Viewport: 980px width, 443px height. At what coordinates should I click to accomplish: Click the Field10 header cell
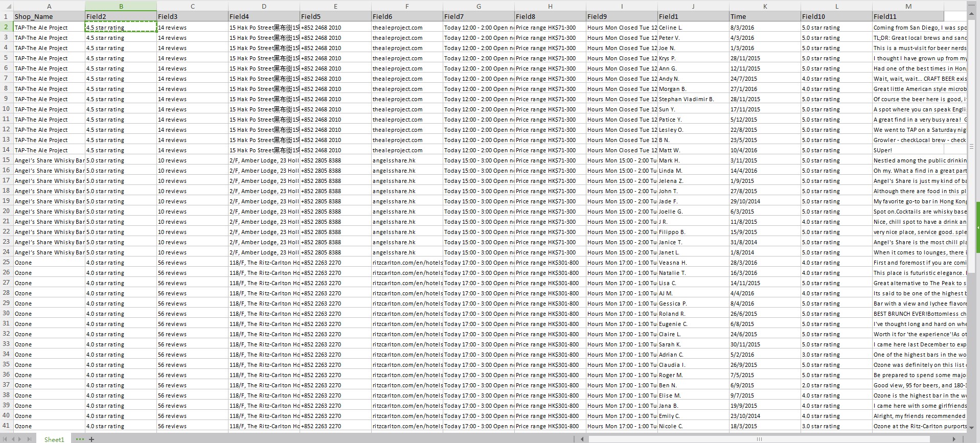click(837, 16)
